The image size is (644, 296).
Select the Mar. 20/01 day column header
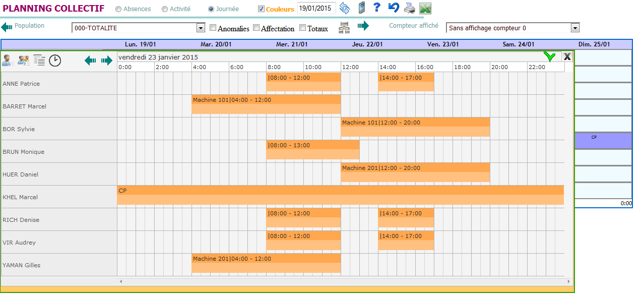coord(216,44)
